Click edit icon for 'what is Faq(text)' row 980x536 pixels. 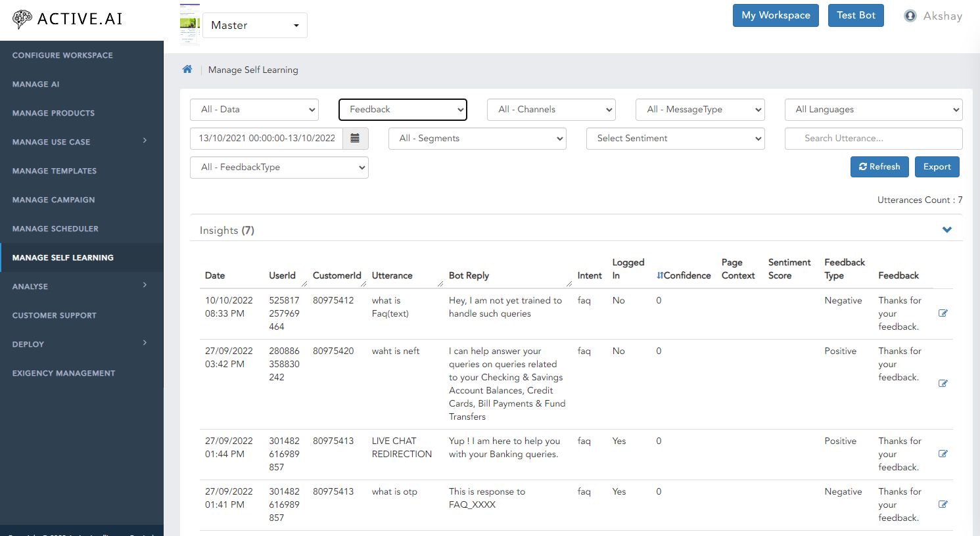[x=943, y=313]
